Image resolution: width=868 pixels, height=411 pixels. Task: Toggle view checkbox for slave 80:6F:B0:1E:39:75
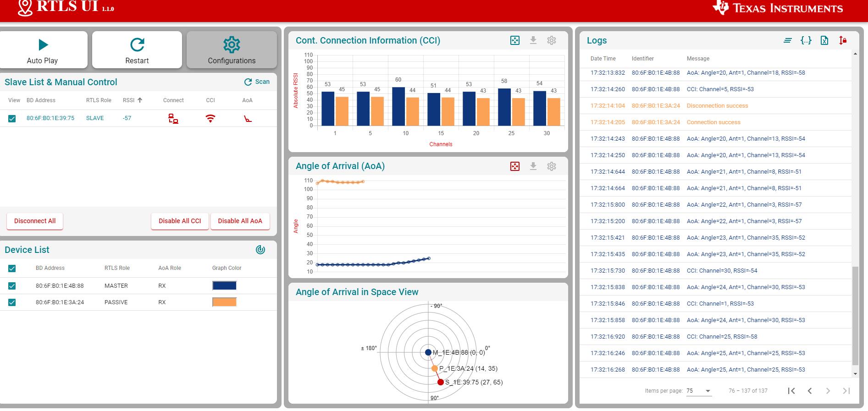[12, 119]
